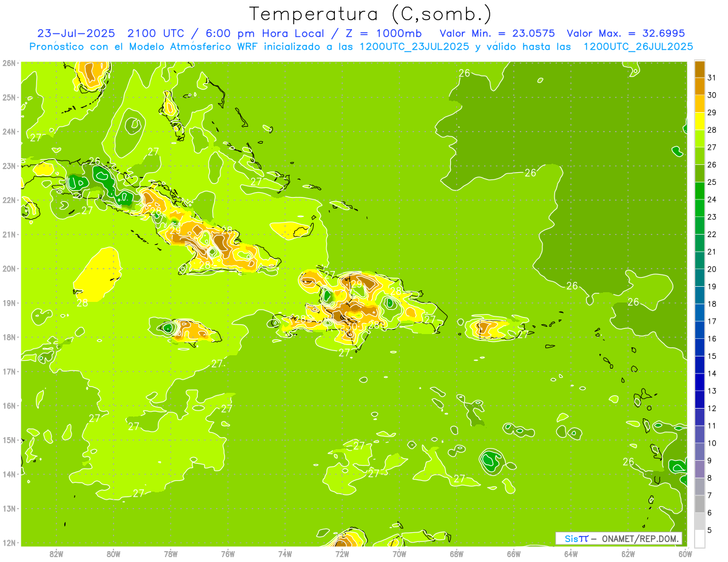Click the '26N' latitude axis label

(x=9, y=63)
